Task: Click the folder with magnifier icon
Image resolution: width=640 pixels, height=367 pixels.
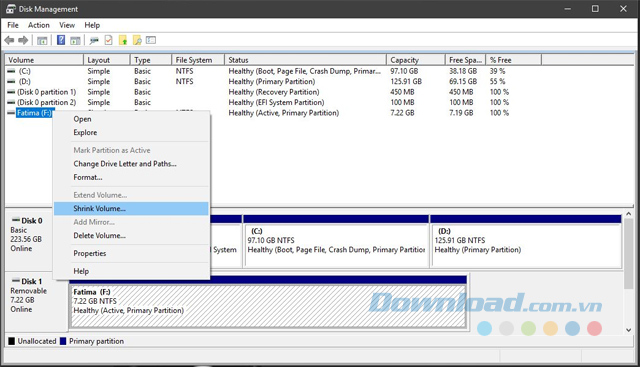Action: (x=137, y=40)
